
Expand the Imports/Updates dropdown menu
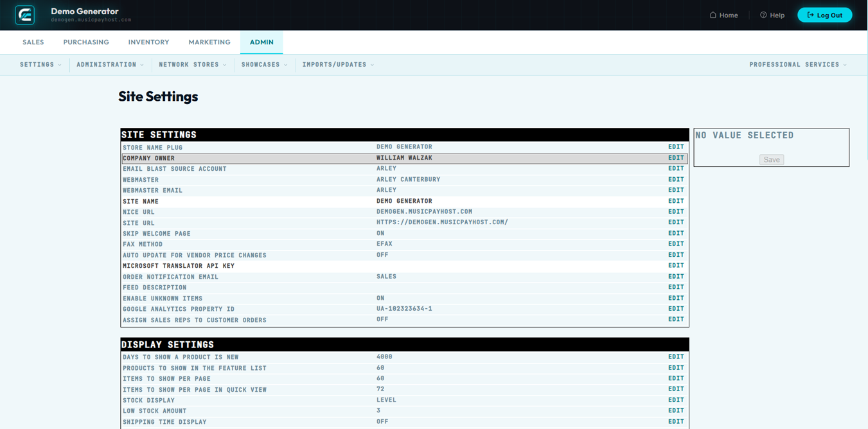coord(338,65)
